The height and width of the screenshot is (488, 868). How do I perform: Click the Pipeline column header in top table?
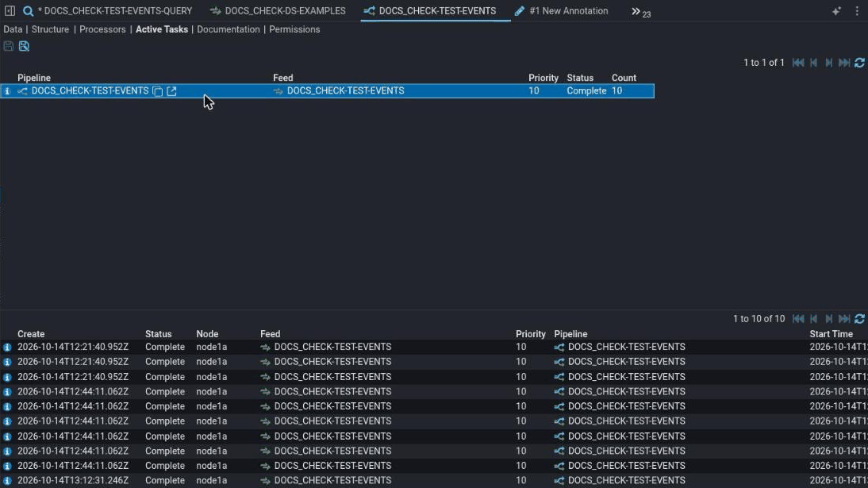pyautogui.click(x=34, y=78)
